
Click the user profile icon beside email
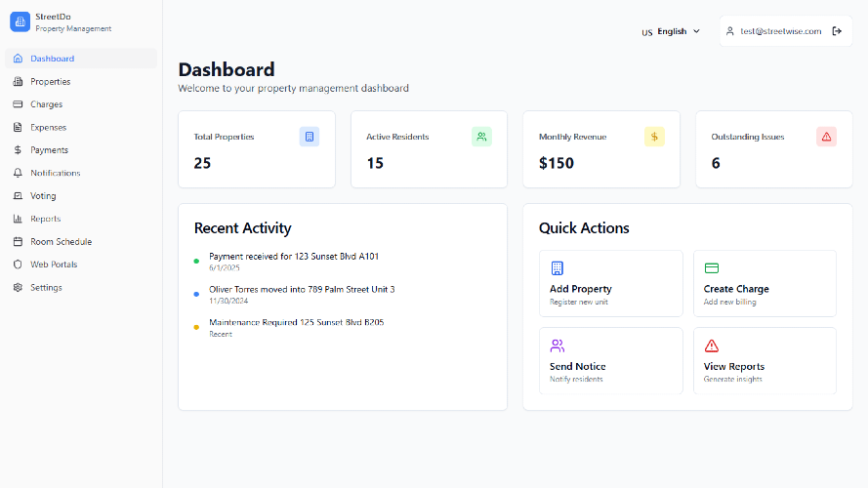[730, 31]
